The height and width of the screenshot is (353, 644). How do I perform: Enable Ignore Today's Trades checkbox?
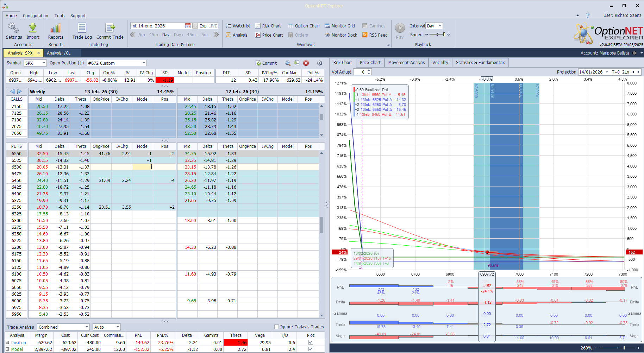click(x=276, y=327)
